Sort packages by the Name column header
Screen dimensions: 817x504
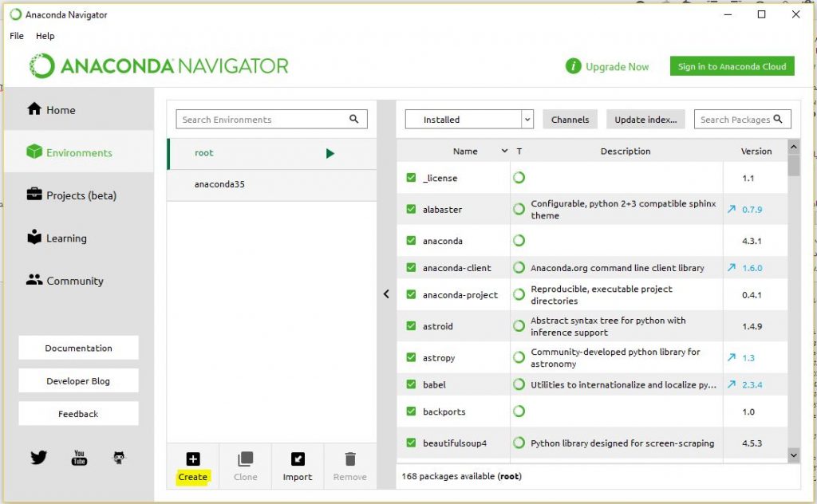pyautogui.click(x=465, y=152)
